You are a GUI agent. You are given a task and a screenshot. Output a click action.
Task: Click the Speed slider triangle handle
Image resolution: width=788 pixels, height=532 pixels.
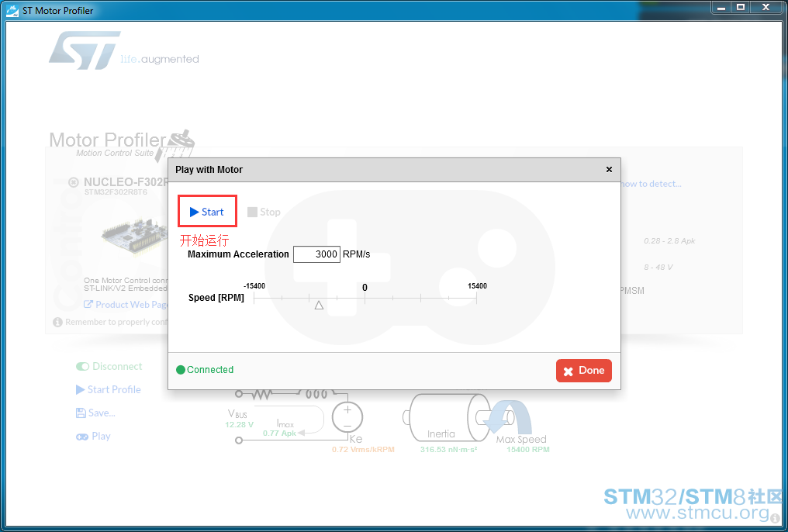point(319,305)
